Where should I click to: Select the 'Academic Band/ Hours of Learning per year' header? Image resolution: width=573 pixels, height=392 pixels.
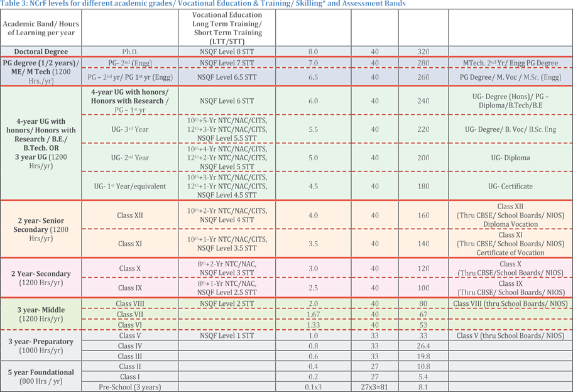click(41, 28)
